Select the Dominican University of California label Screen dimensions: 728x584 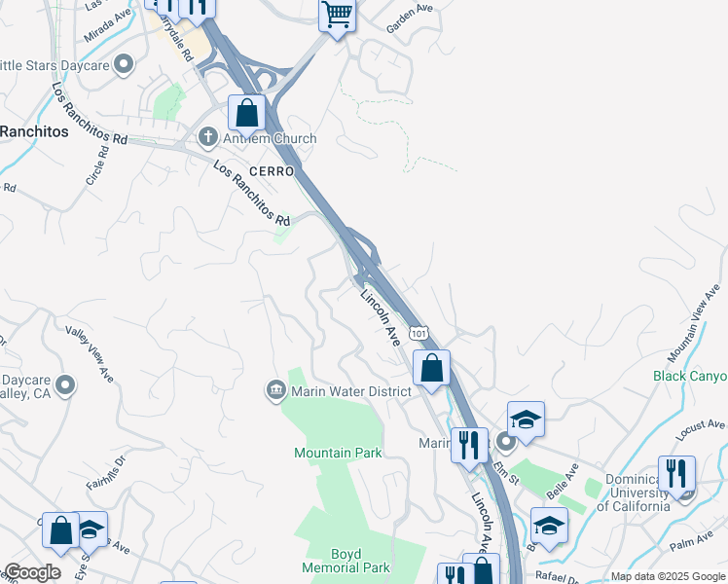(x=634, y=493)
